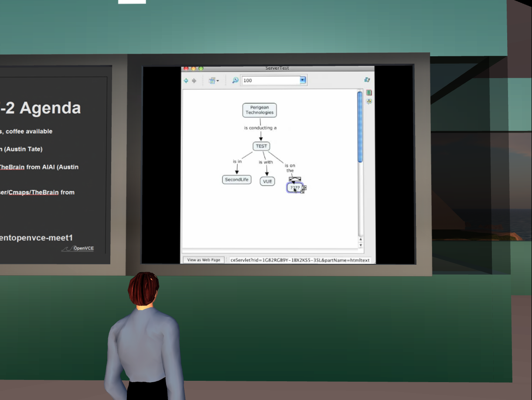The image size is (532, 400).
Task: Click 'TheBrain from AIAI (Austin' agenda line
Action: pyautogui.click(x=39, y=167)
